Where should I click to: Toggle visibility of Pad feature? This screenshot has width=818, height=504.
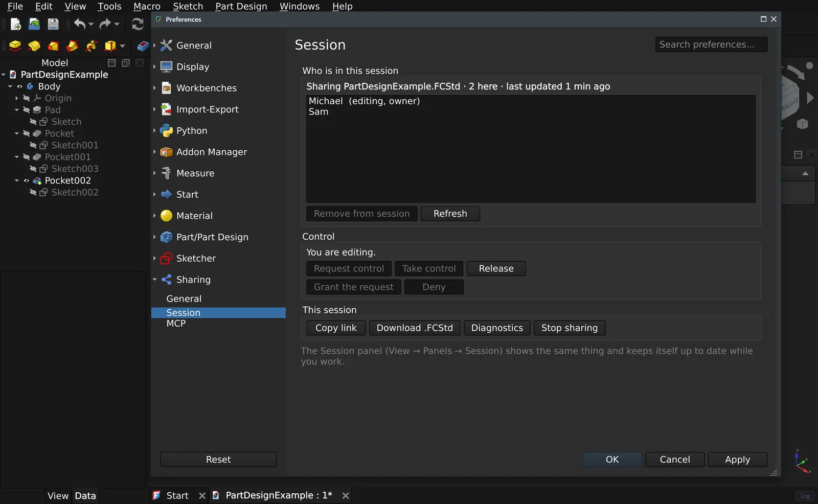click(26, 110)
